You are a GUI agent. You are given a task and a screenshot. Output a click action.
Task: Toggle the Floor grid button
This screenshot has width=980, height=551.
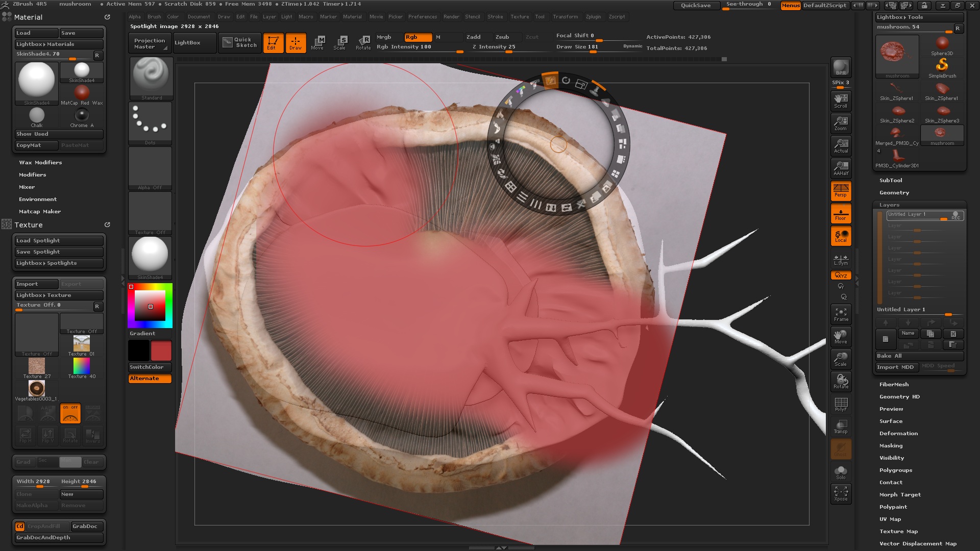coord(841,213)
